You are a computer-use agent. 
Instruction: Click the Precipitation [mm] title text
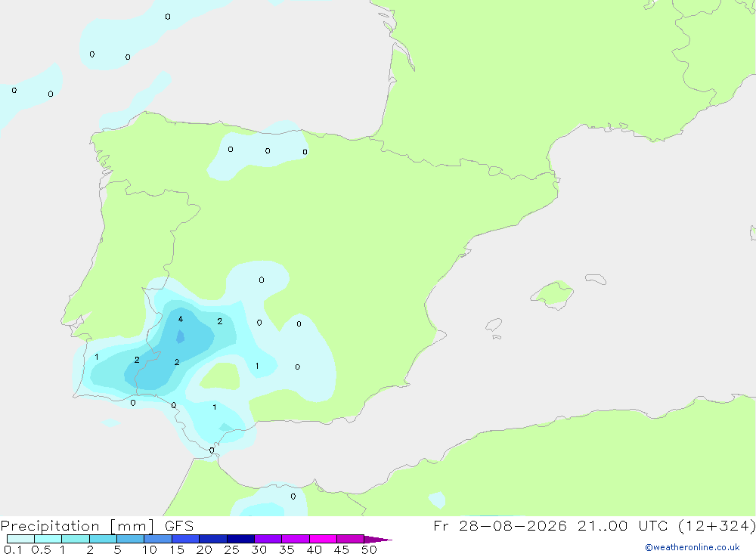click(78, 526)
